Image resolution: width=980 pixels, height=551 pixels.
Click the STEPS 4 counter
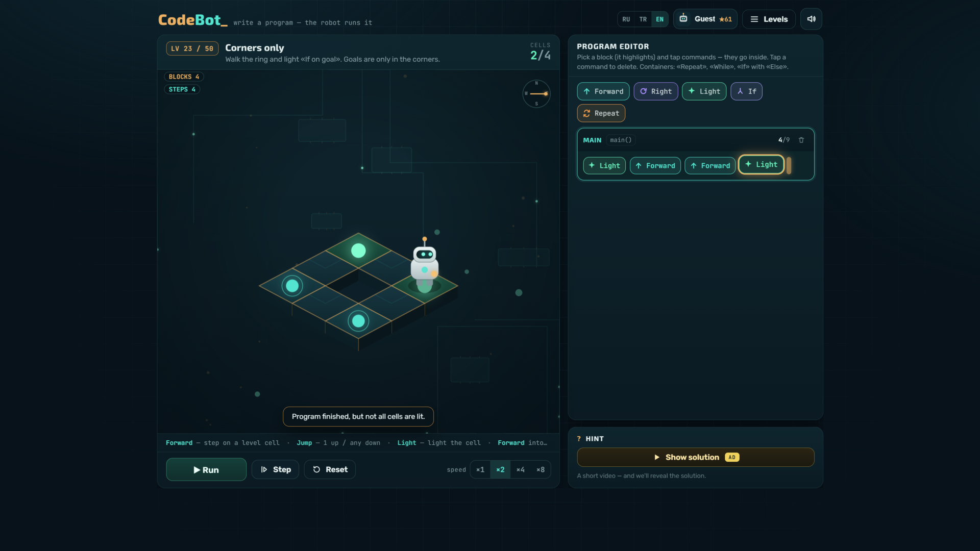tap(182, 89)
